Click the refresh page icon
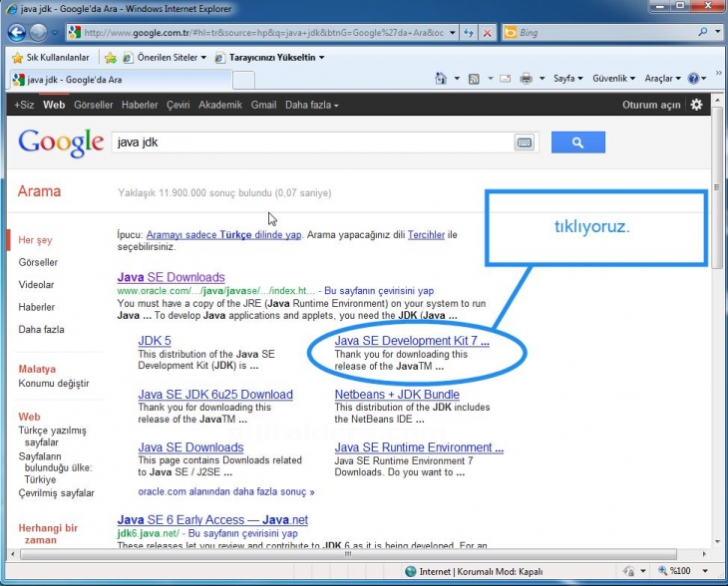The height and width of the screenshot is (586, 728). point(468,33)
